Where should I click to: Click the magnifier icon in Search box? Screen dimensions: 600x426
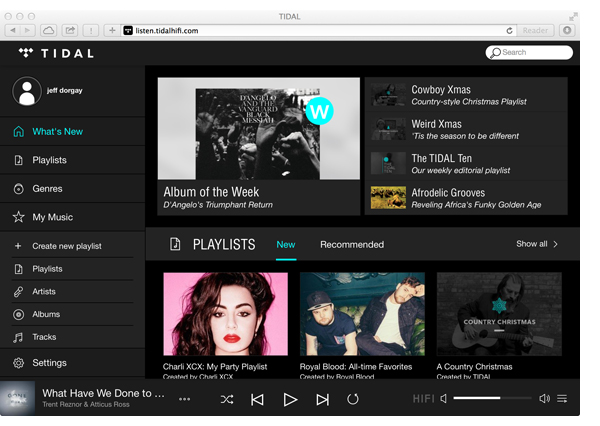point(496,52)
